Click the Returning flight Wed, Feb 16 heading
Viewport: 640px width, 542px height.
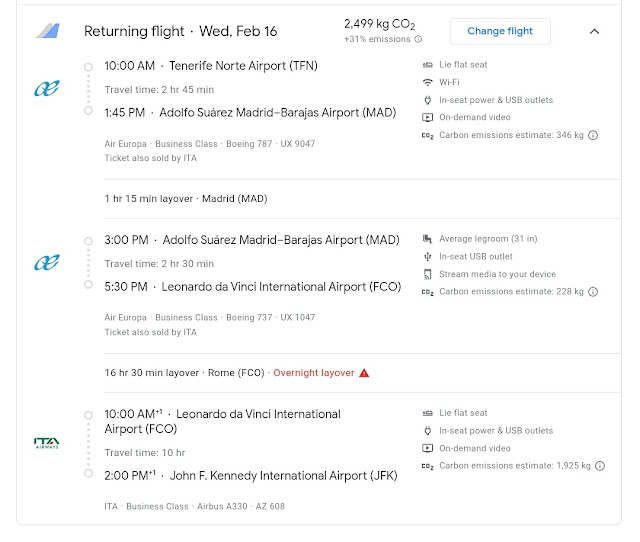click(180, 31)
